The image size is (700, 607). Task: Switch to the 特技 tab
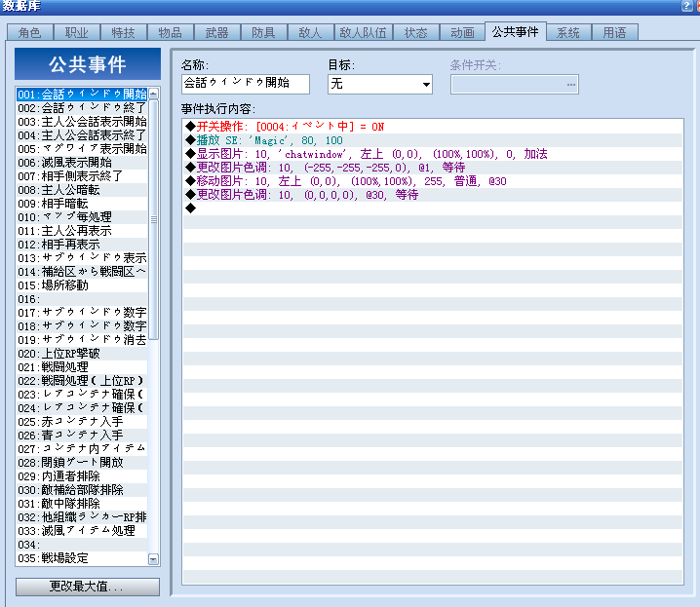124,32
